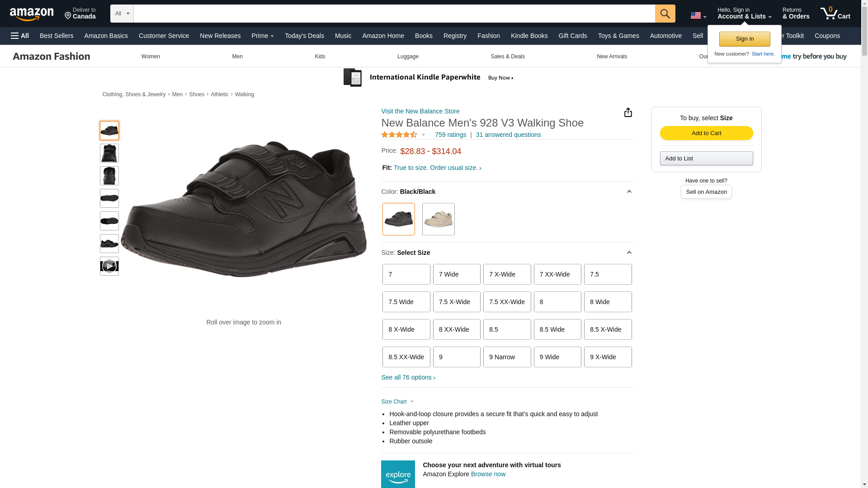Image resolution: width=868 pixels, height=488 pixels.
Task: Select the beige shoe color swatch
Action: pyautogui.click(x=438, y=219)
